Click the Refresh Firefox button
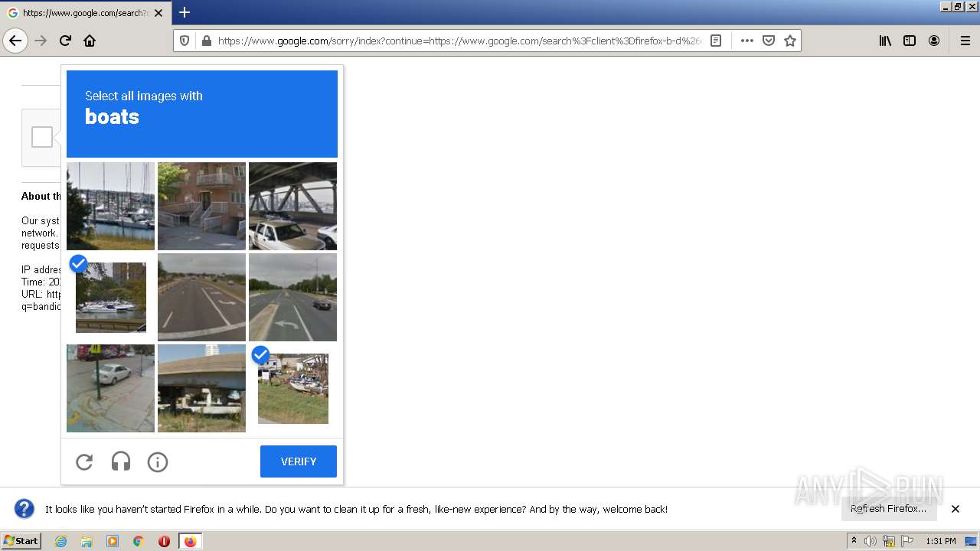This screenshot has width=980, height=551. click(x=889, y=509)
